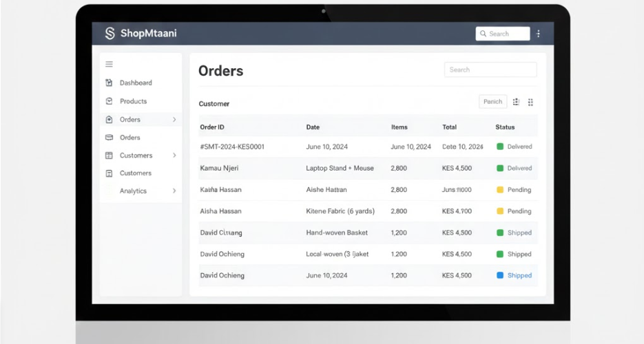Focus the header Search field
Image resolution: width=644 pixels, height=344 pixels.
pyautogui.click(x=503, y=34)
